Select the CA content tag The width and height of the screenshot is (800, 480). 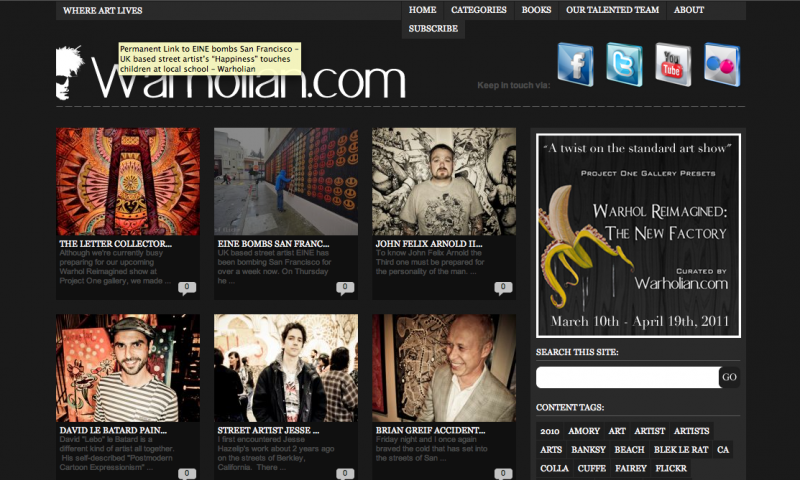[x=723, y=449]
